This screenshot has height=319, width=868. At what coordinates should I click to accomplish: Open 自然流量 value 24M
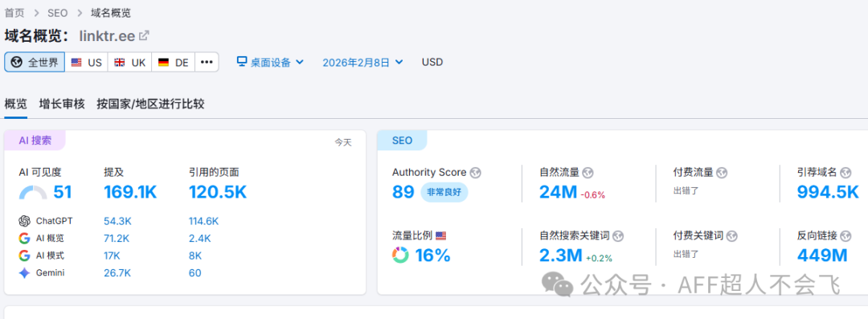coord(558,192)
